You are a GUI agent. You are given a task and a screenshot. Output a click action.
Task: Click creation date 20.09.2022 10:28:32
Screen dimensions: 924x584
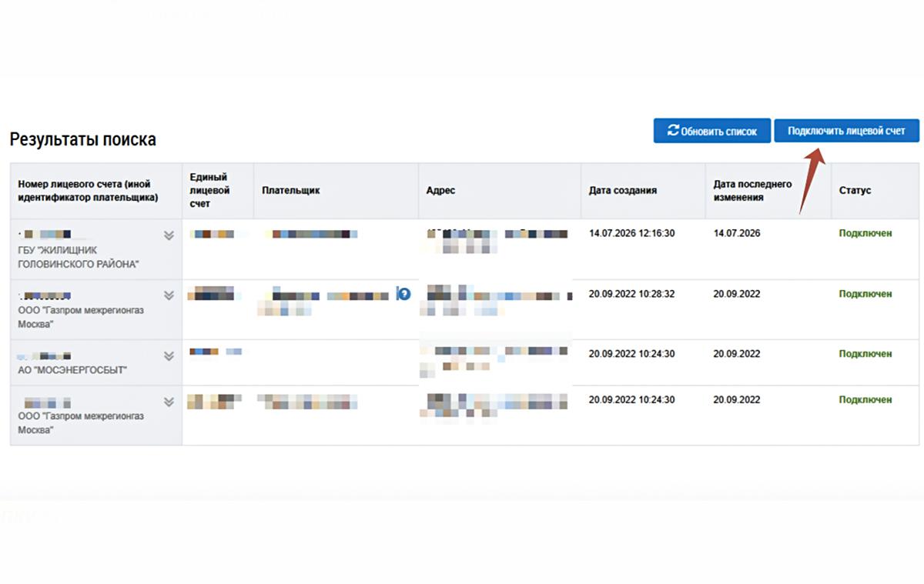(631, 294)
